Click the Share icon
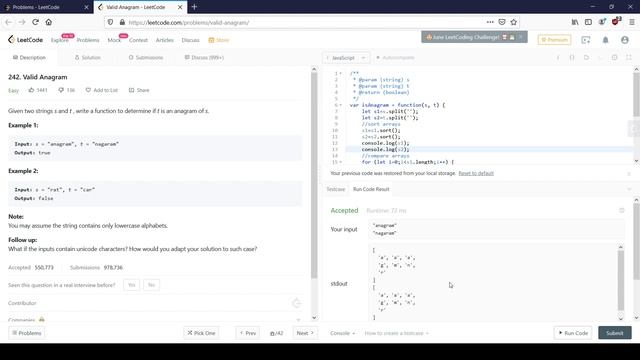Image resolution: width=640 pixels, height=360 pixels. tap(139, 90)
